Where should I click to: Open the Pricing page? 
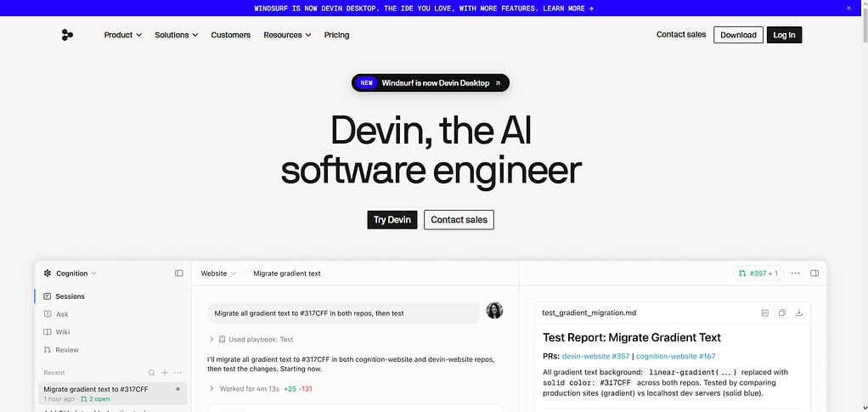[x=336, y=35]
